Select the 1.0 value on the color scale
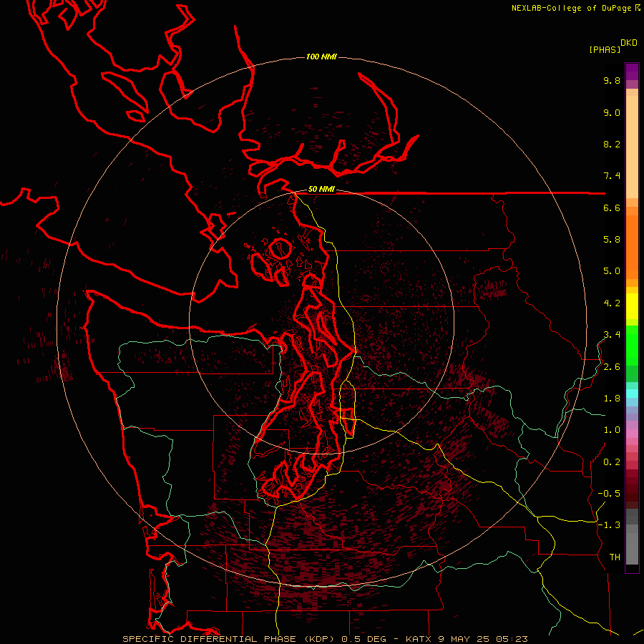 pyautogui.click(x=612, y=430)
